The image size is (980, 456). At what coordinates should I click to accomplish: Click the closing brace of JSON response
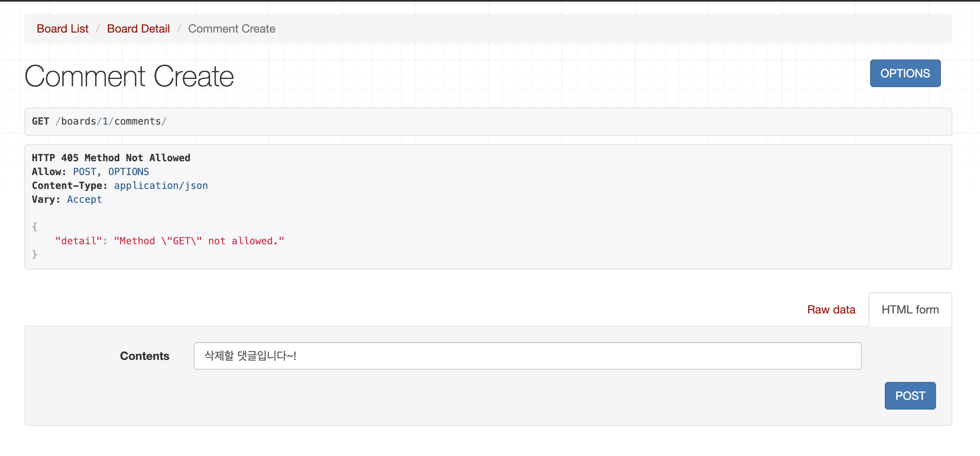coord(35,255)
